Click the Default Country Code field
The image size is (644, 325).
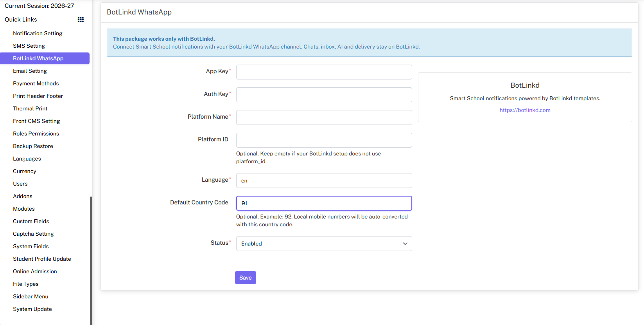[324, 203]
